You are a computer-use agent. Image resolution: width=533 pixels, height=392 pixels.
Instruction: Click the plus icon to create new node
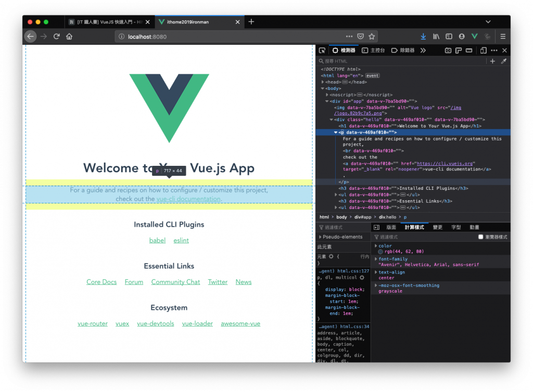pos(492,61)
